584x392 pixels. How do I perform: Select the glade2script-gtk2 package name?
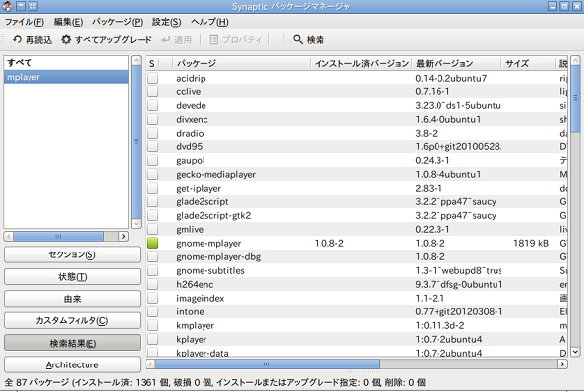pyautogui.click(x=213, y=215)
